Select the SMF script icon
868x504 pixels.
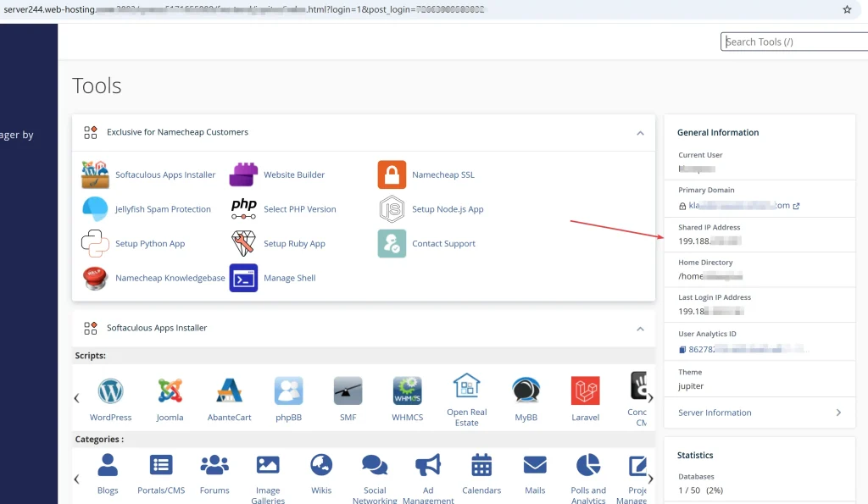pyautogui.click(x=348, y=391)
